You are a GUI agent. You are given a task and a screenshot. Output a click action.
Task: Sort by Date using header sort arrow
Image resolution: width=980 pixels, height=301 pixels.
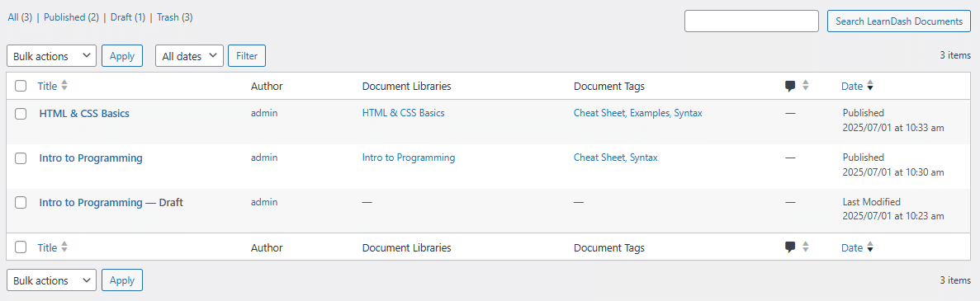(x=869, y=87)
